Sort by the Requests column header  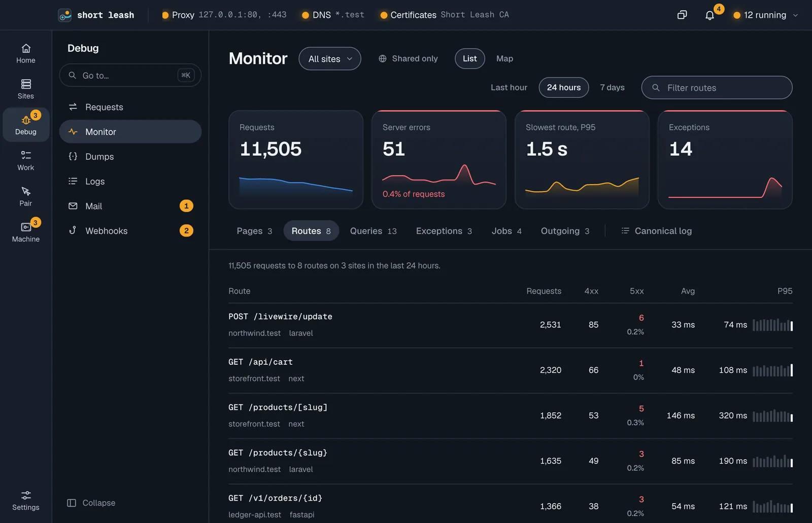(544, 291)
